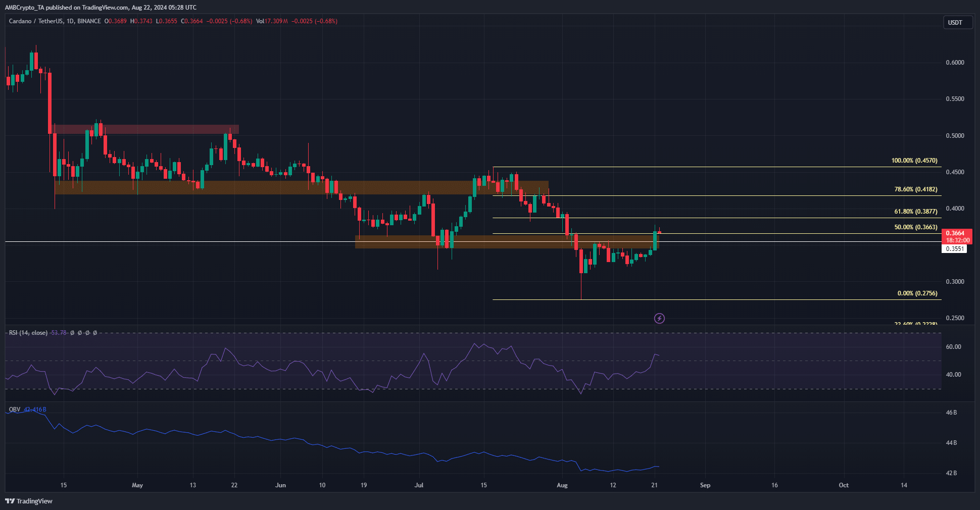Click date label 22 on the time axis

[x=234, y=485]
